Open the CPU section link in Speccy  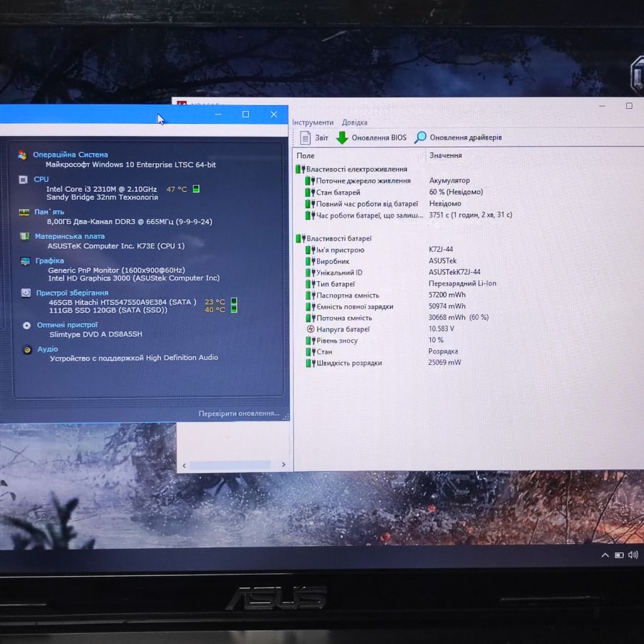tap(41, 180)
